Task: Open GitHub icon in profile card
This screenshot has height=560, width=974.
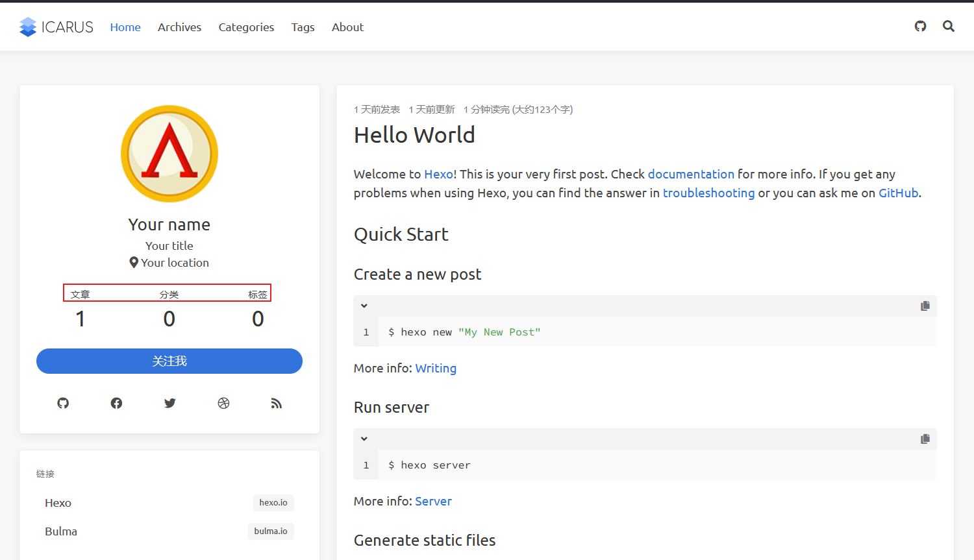Action: pyautogui.click(x=63, y=404)
